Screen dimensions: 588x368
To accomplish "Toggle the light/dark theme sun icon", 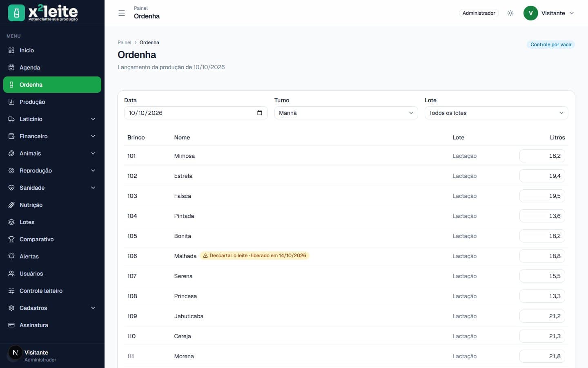I will click(510, 13).
